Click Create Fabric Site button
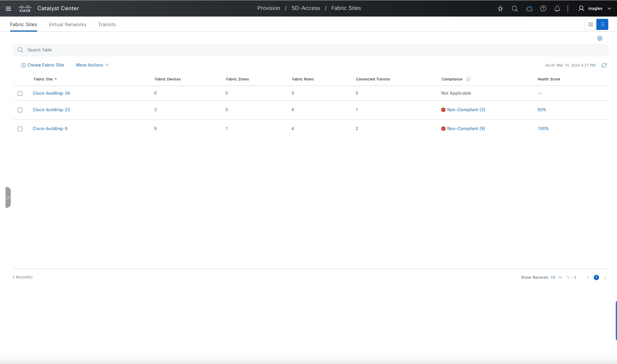This screenshot has height=364, width=617. click(x=42, y=65)
